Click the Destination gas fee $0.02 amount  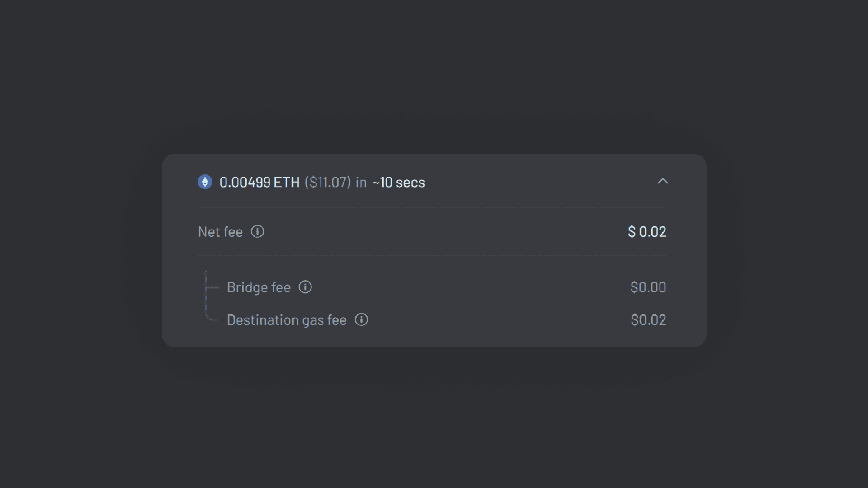click(x=648, y=320)
